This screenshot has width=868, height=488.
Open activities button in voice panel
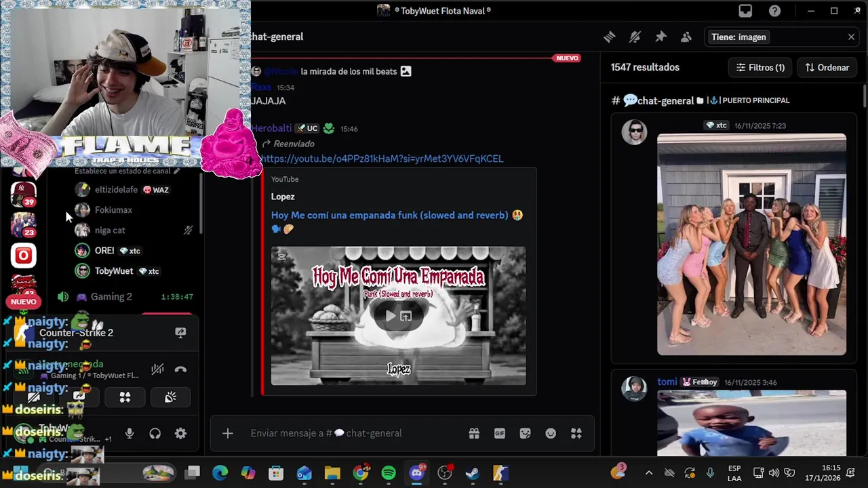(x=125, y=397)
